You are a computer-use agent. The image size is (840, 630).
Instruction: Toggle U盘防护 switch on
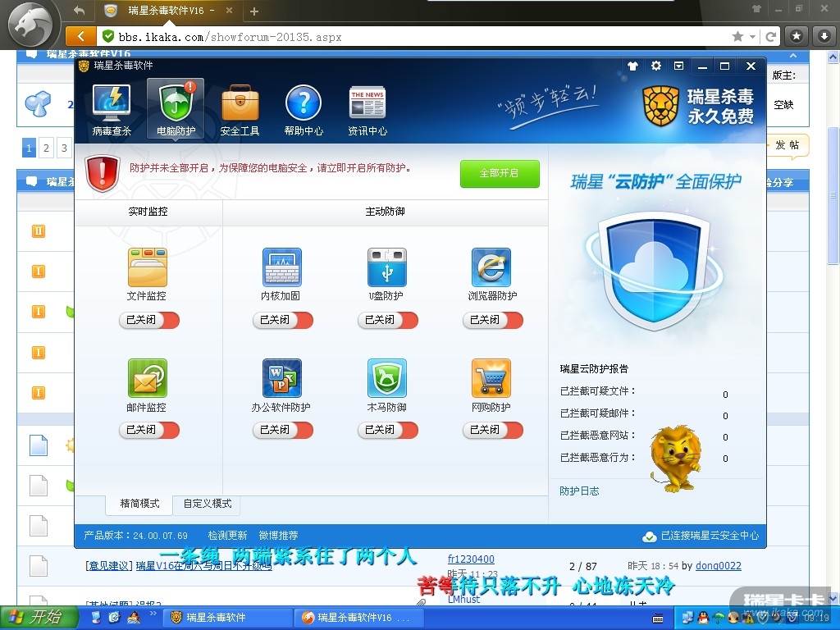point(388,320)
